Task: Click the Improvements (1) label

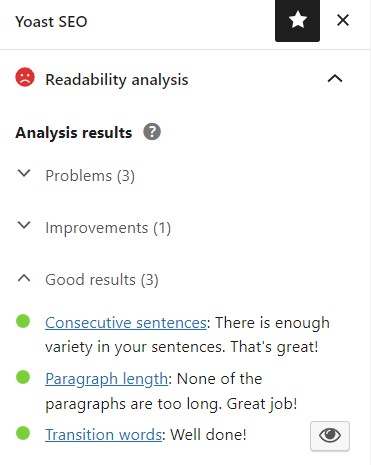Action: 108,228
